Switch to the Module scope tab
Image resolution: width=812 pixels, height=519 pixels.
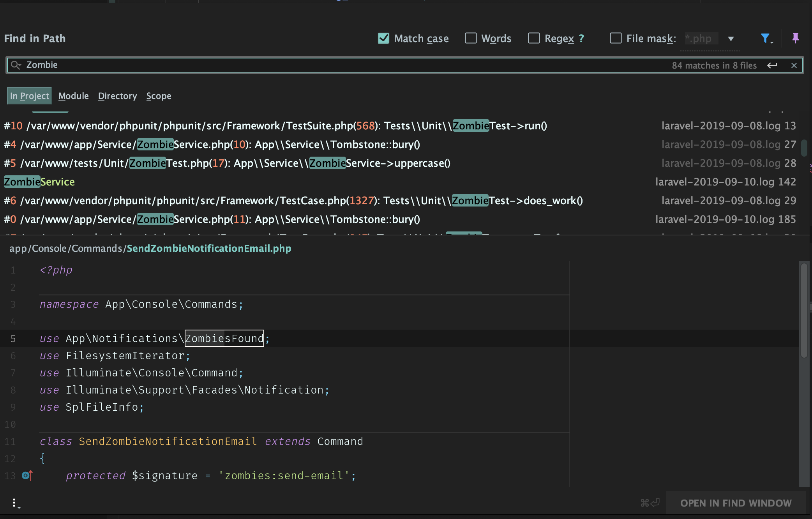(74, 96)
